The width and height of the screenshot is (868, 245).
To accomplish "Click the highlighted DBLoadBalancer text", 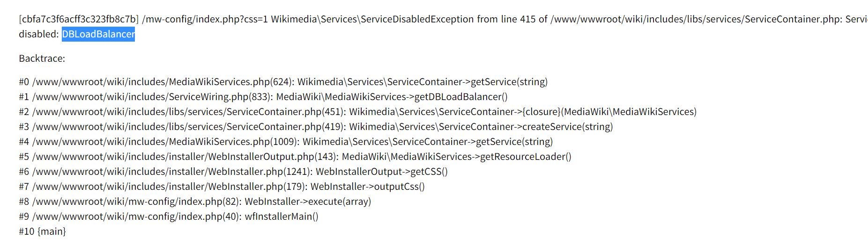I will (98, 34).
